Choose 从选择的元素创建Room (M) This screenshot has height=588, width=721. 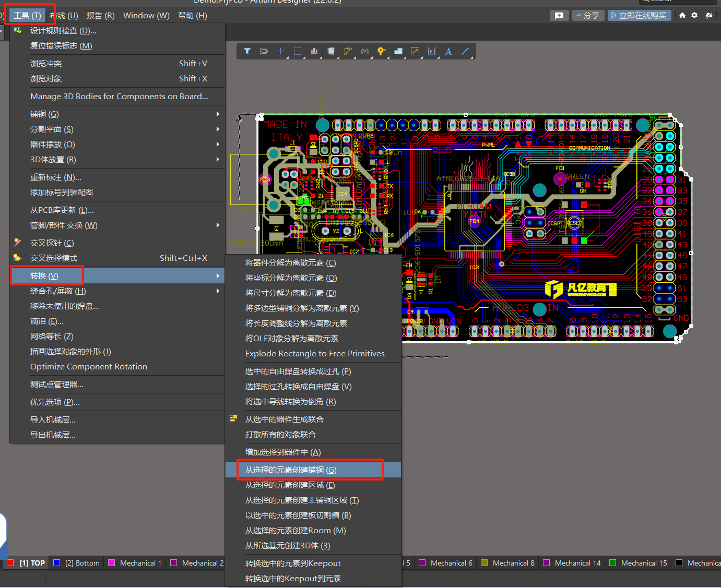click(313, 531)
